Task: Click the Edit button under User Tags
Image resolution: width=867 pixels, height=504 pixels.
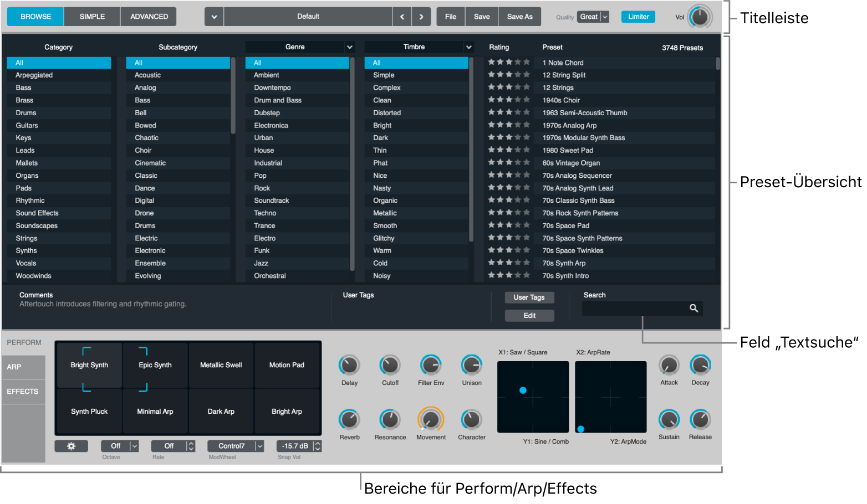Action: click(529, 316)
